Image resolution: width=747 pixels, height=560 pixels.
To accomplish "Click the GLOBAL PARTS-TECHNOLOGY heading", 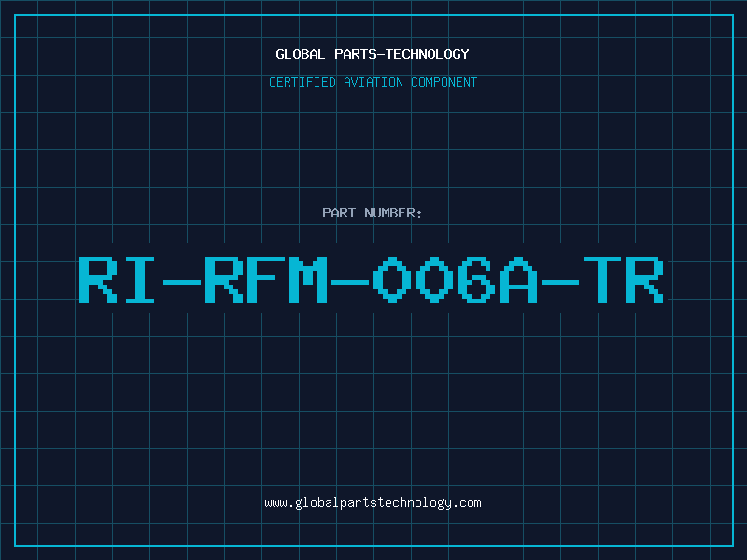I will click(373, 54).
